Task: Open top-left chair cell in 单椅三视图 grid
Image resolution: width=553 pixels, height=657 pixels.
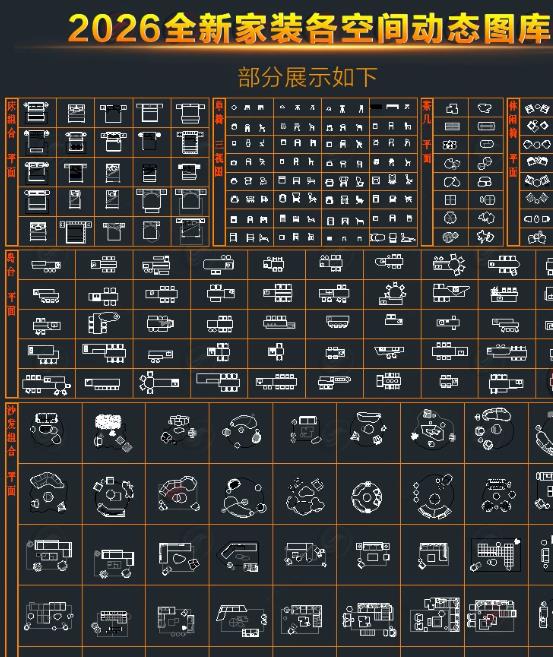Action: click(x=248, y=108)
